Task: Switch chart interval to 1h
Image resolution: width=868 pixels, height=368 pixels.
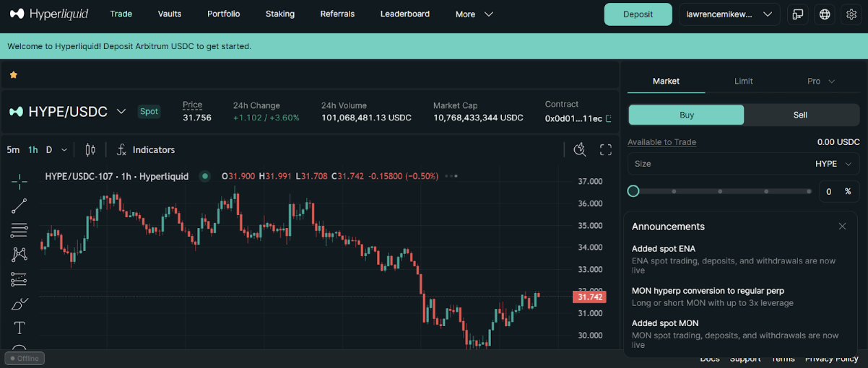Action: [x=33, y=150]
